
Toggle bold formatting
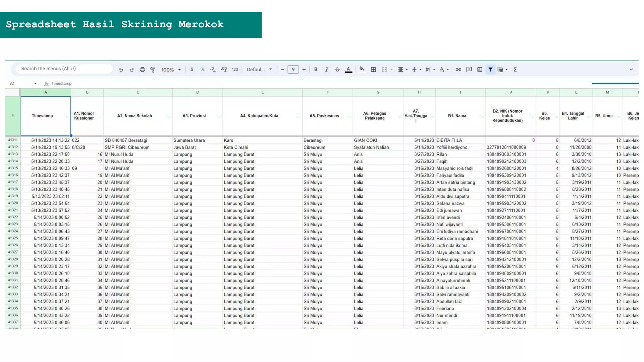[x=316, y=69]
